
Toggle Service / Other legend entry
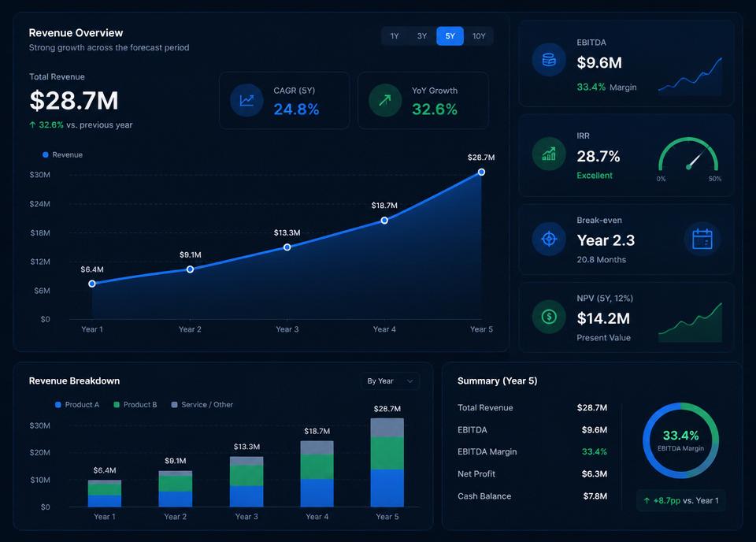(202, 405)
